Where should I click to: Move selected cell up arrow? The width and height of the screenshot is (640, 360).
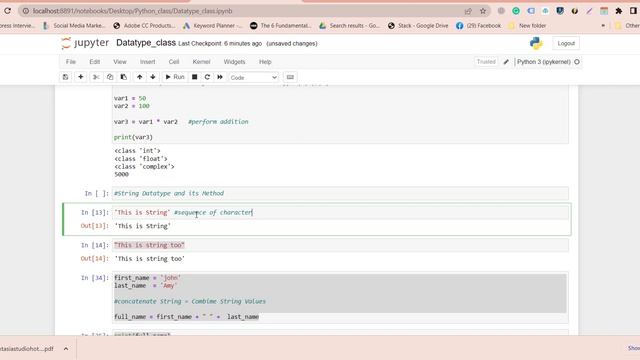(x=140, y=77)
